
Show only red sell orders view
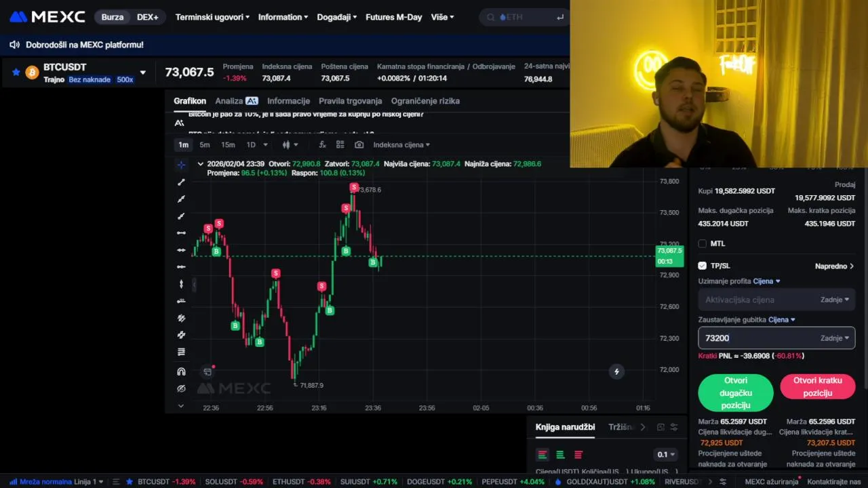[x=578, y=455]
